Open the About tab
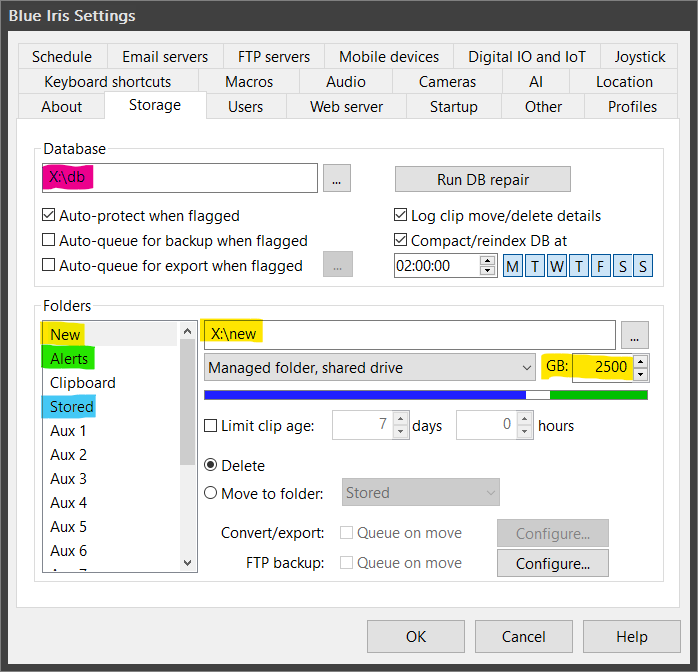Screen dimensions: 698x672 click(x=61, y=106)
